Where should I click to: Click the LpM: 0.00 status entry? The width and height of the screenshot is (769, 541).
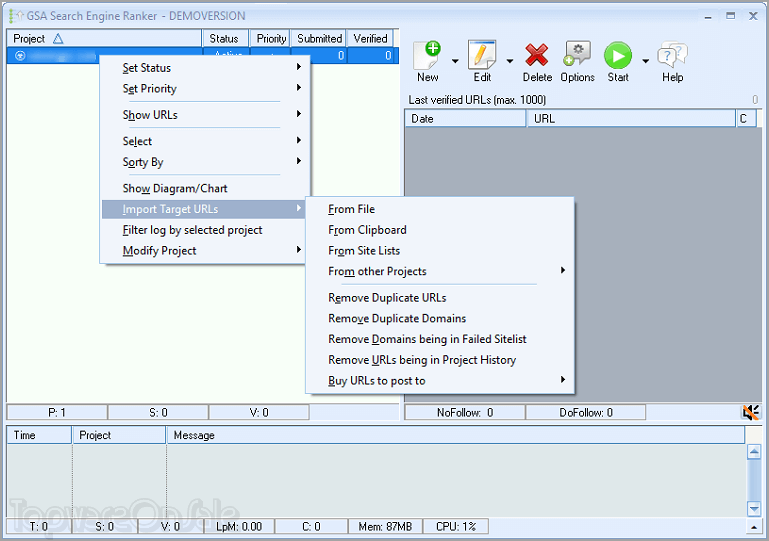coord(239,527)
